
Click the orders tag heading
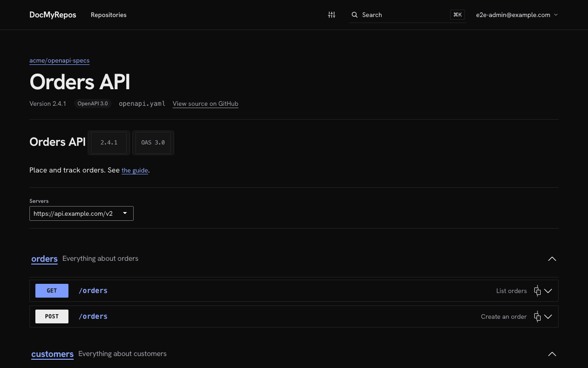point(45,259)
